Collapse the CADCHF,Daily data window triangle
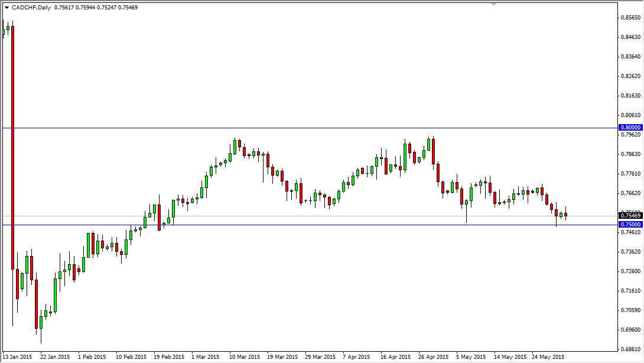644x363 pixels. (x=7, y=8)
